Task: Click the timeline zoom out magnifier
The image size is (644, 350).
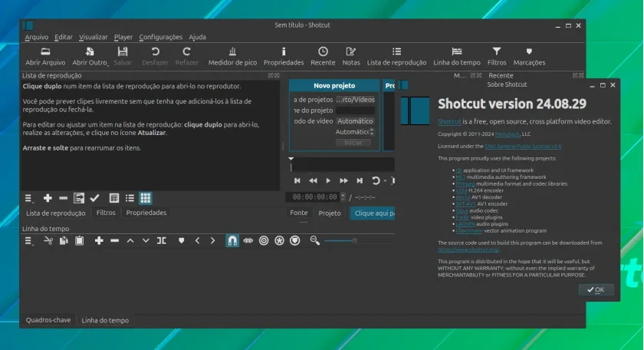Action: point(315,240)
